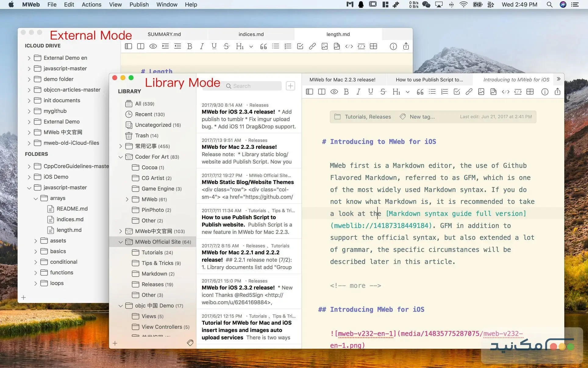The image size is (588, 368).
Task: Click the tag icon below library list
Action: (190, 343)
